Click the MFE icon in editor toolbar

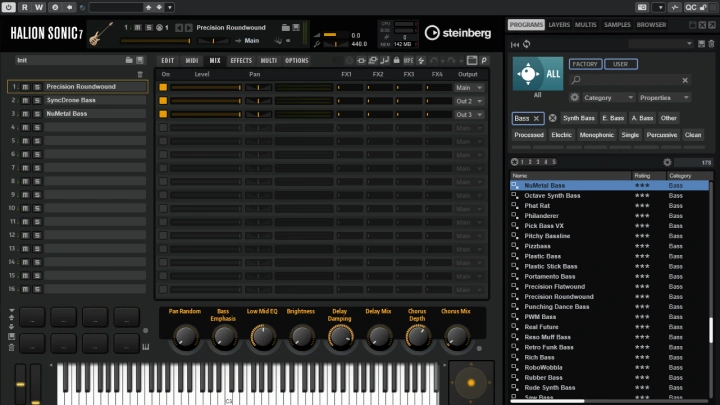coord(408,61)
